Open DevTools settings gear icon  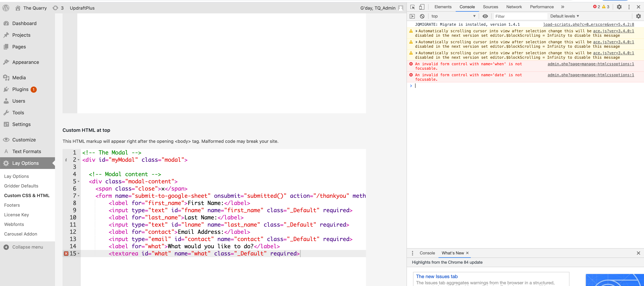(x=619, y=7)
